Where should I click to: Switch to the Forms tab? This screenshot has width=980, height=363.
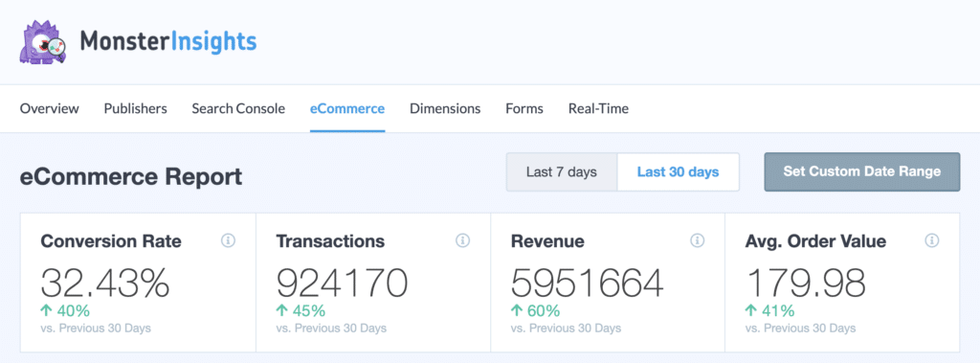point(524,108)
